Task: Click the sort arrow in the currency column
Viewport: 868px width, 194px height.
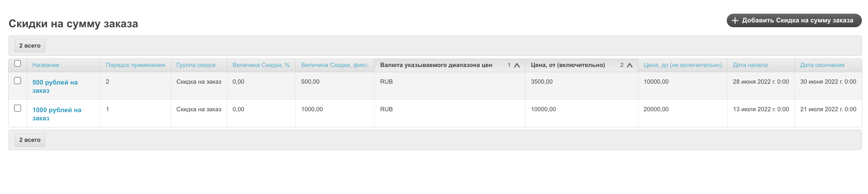Action: click(x=517, y=65)
